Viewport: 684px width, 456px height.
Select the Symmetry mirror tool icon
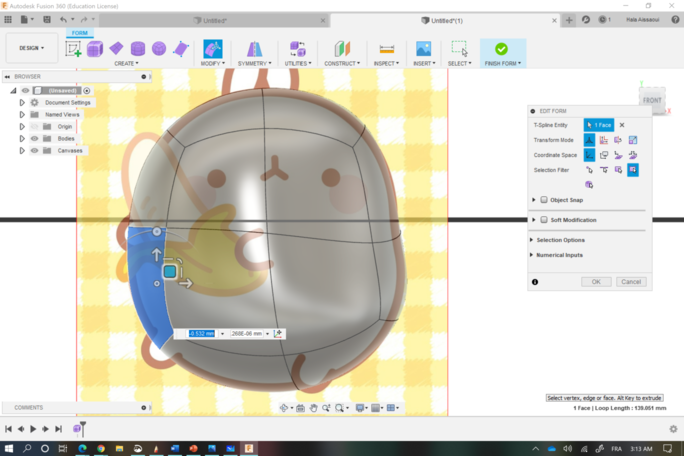pyautogui.click(x=255, y=48)
